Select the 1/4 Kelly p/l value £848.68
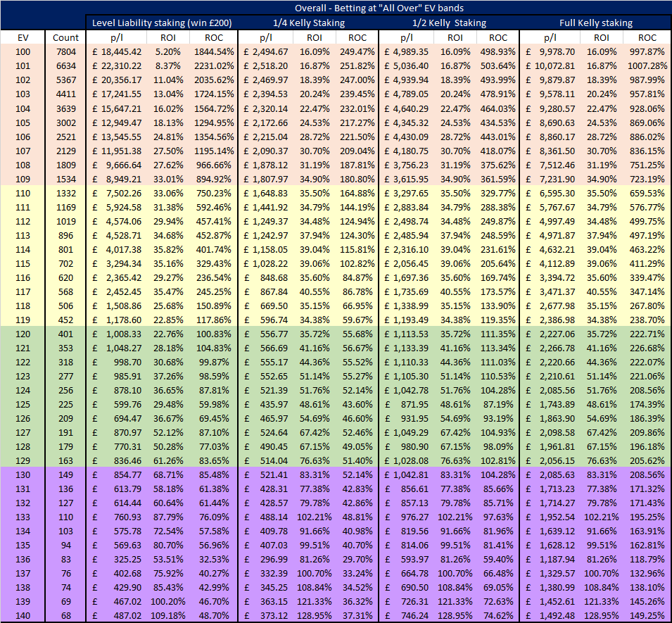This screenshot has height=623, width=672. point(266,278)
